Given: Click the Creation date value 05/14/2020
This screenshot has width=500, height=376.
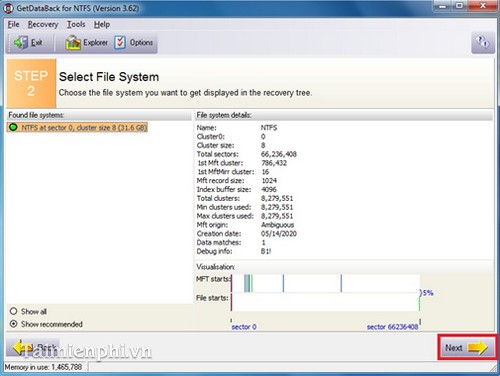Looking at the screenshot, I should point(279,234).
